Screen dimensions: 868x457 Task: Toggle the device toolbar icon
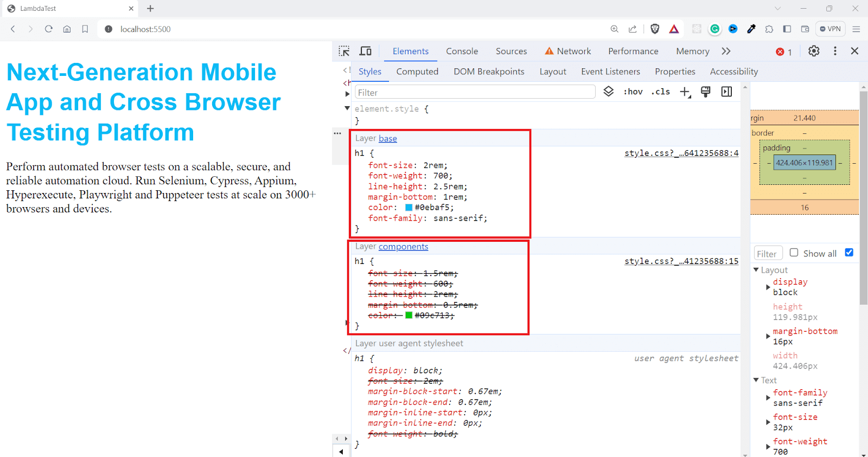click(366, 51)
